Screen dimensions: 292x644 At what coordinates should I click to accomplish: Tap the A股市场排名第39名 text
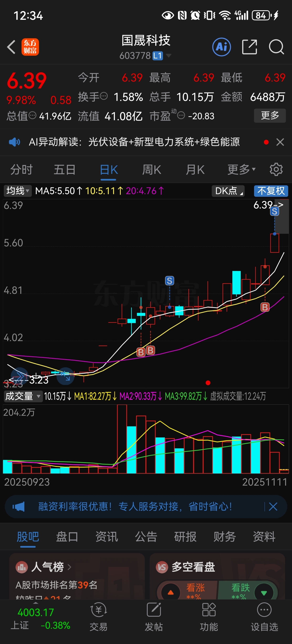(x=57, y=585)
